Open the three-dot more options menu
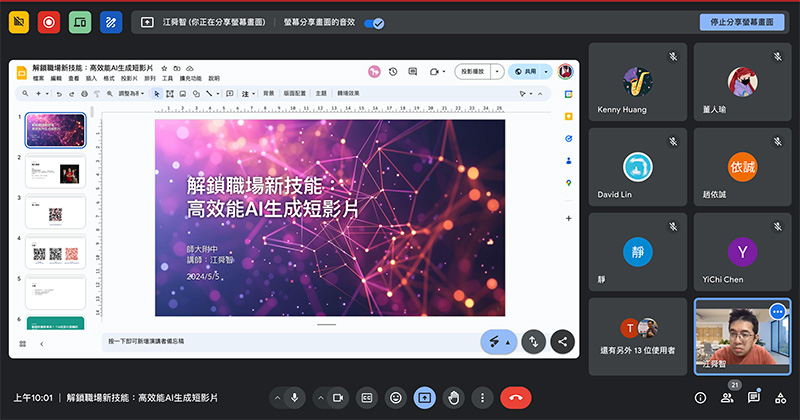 482,398
